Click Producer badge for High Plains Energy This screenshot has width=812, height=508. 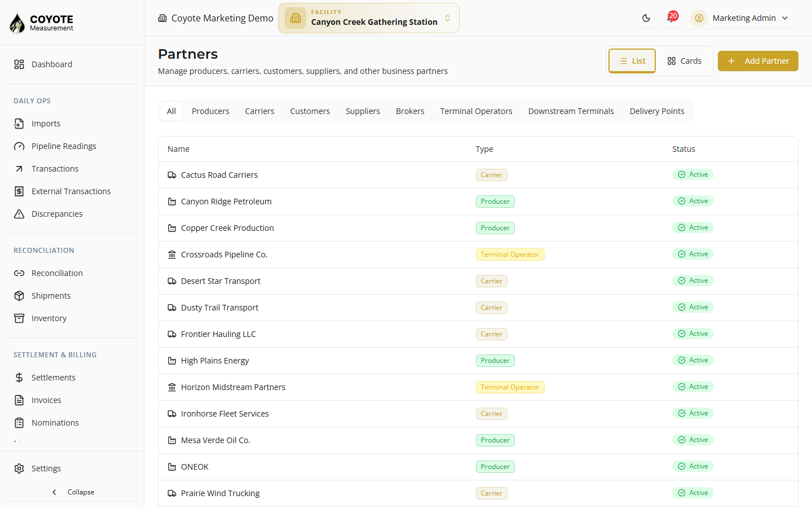click(495, 361)
